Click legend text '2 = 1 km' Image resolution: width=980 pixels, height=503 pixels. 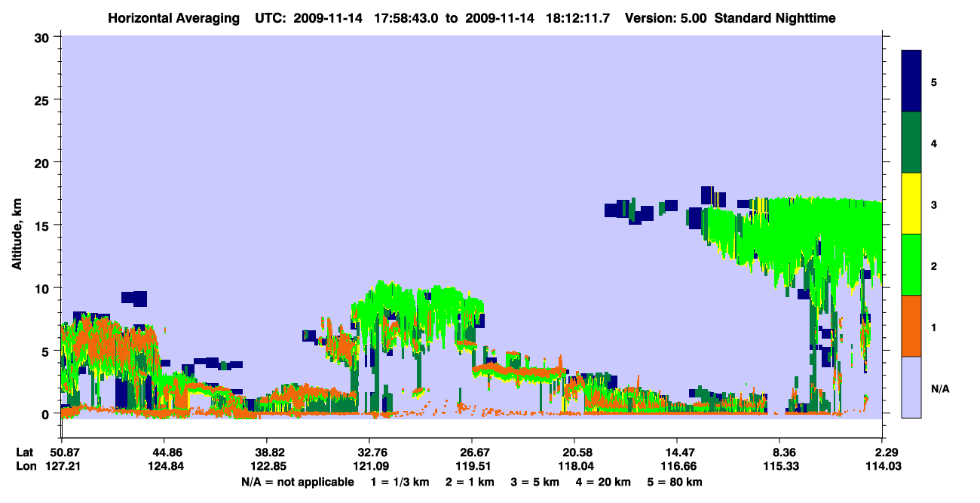[x=470, y=482]
